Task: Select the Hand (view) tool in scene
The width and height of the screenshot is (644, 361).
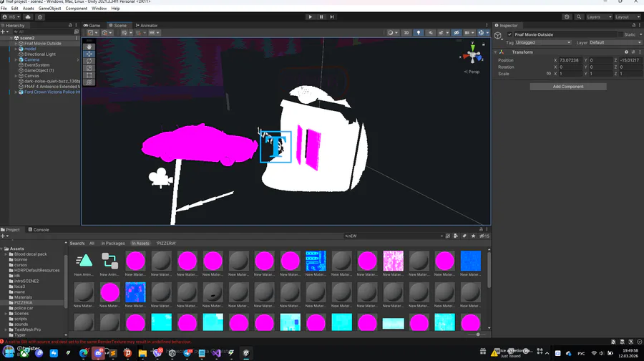Action: [89, 47]
